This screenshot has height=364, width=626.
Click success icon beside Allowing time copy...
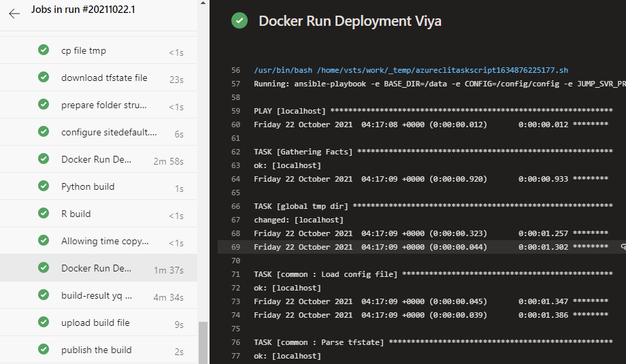click(44, 240)
